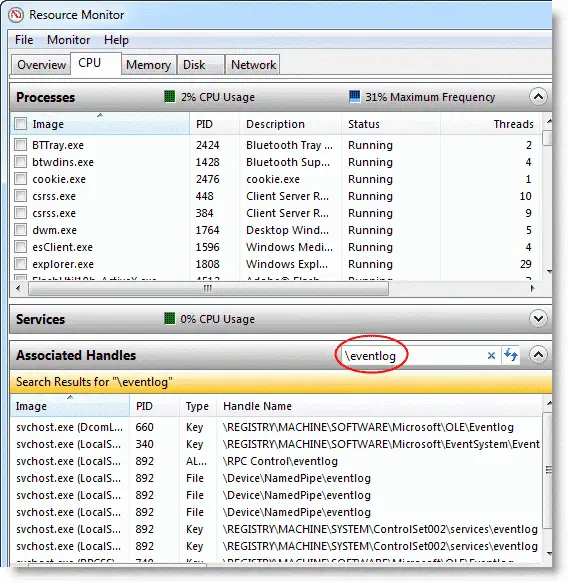Click the green Services CPU Usage square

(x=170, y=319)
